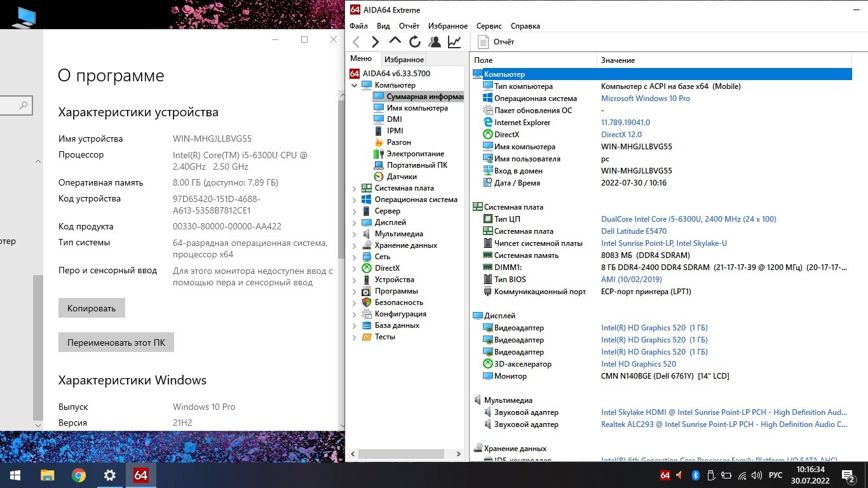The width and height of the screenshot is (868, 488).
Task: Open Chrome from the taskbar
Action: pyautogui.click(x=79, y=475)
